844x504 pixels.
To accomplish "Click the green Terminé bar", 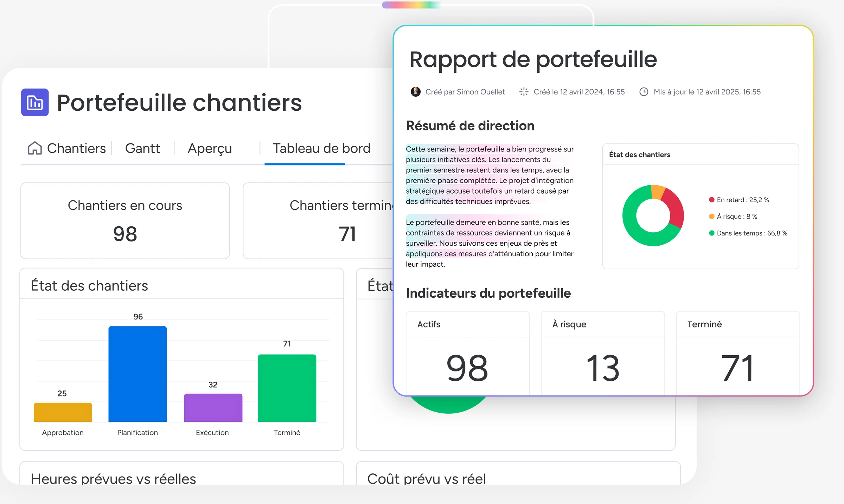I will tap(287, 388).
